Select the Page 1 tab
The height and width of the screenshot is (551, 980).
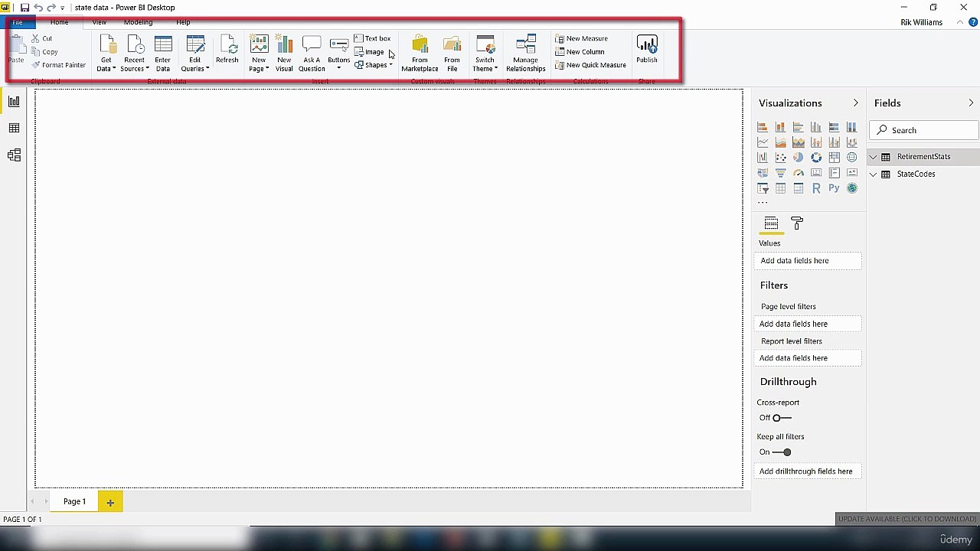74,502
